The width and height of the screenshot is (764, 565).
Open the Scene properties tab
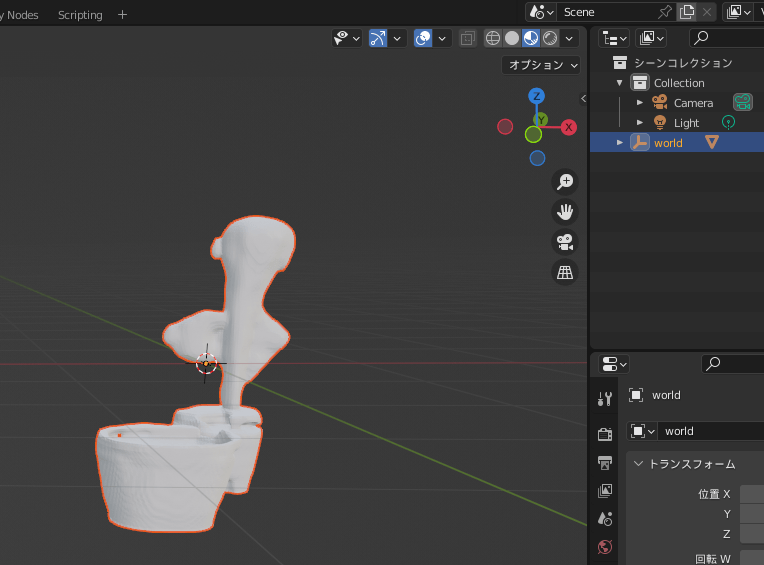(605, 519)
